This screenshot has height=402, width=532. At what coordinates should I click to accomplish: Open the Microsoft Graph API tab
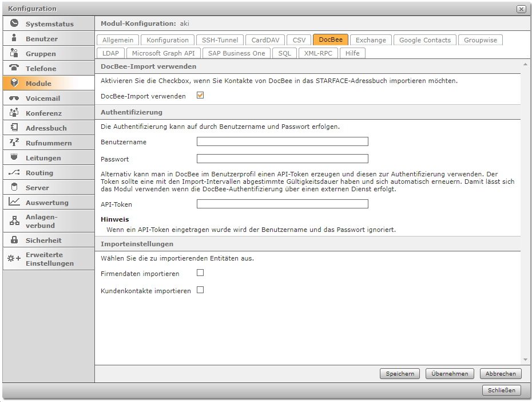(x=164, y=53)
